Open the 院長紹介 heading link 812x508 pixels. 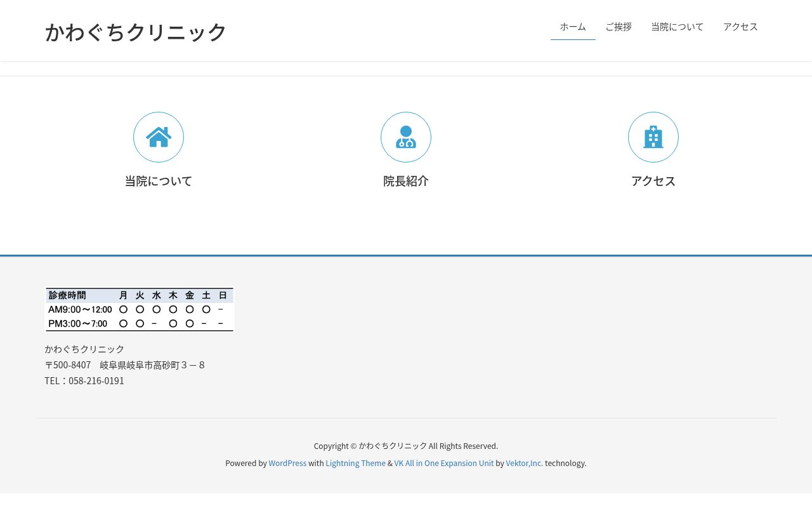406,181
